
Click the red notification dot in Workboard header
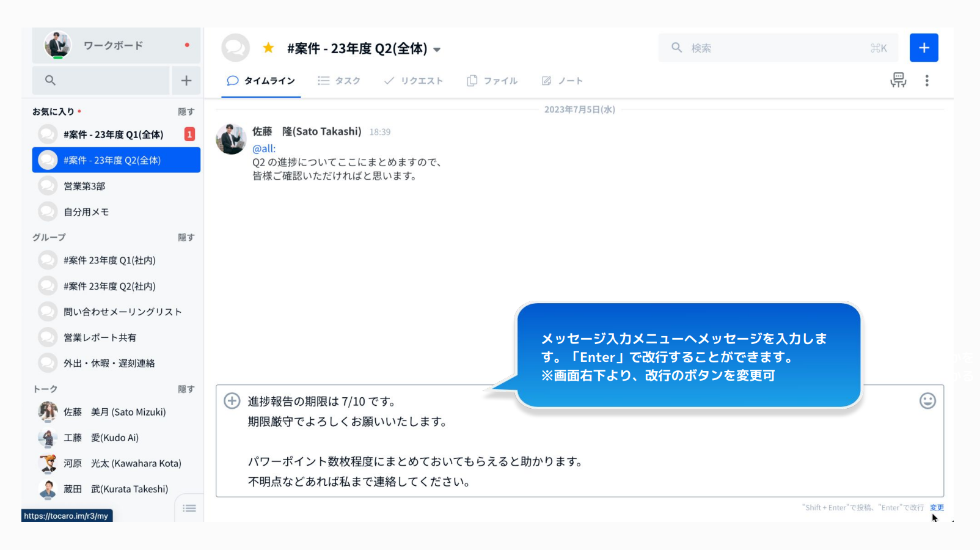click(187, 45)
